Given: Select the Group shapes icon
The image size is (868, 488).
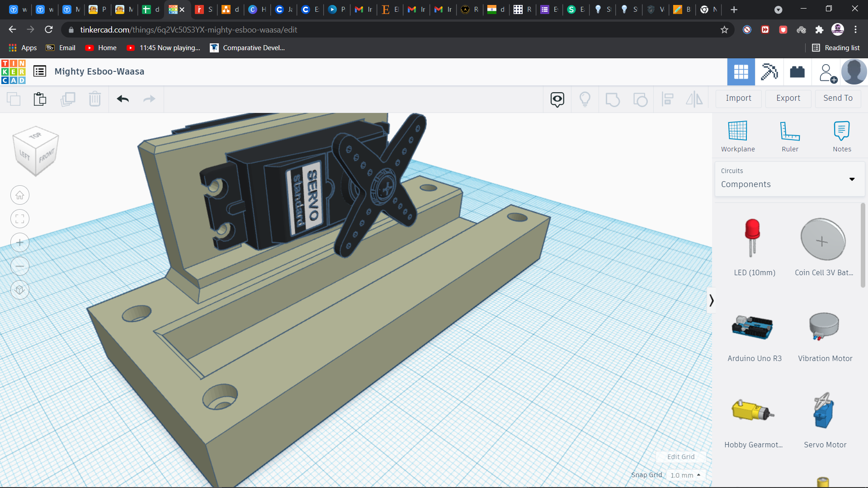Looking at the screenshot, I should pos(613,99).
